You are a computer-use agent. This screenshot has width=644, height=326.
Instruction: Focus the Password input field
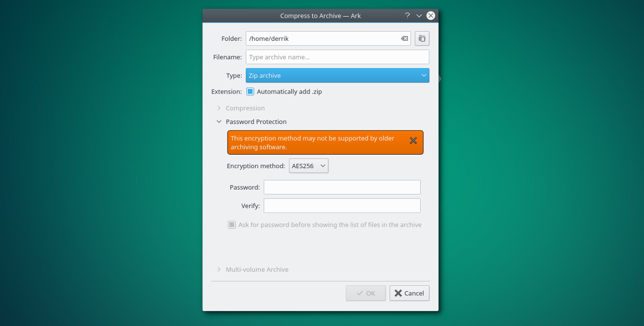342,187
